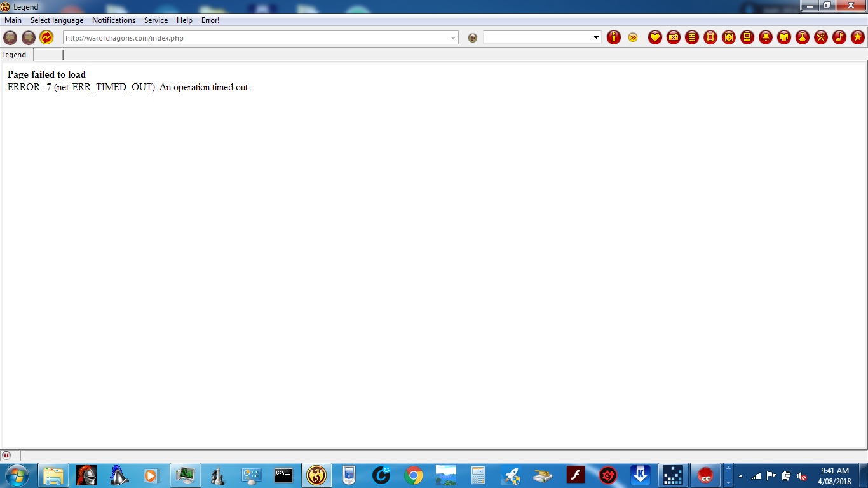Open the Action Center flag tray icon
The image size is (868, 488).
pos(771,476)
